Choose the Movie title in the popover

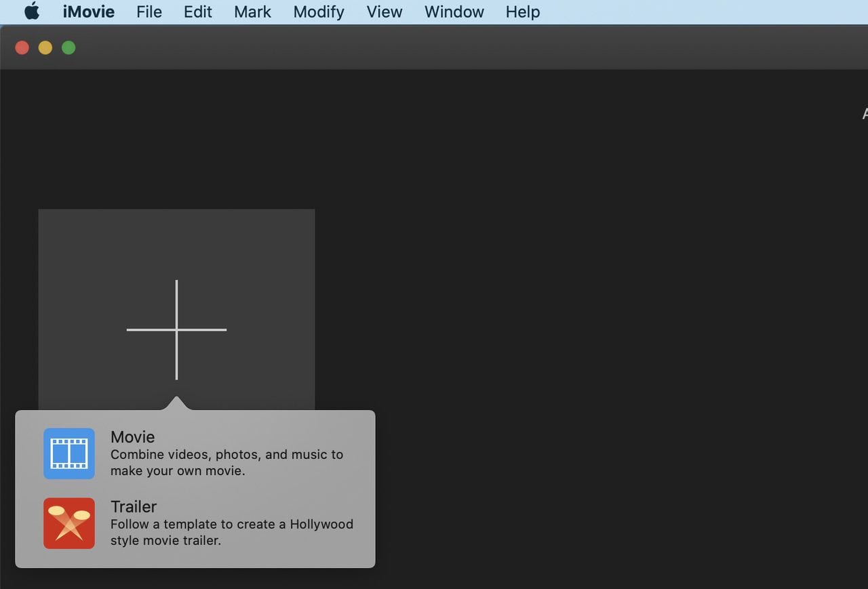(133, 437)
